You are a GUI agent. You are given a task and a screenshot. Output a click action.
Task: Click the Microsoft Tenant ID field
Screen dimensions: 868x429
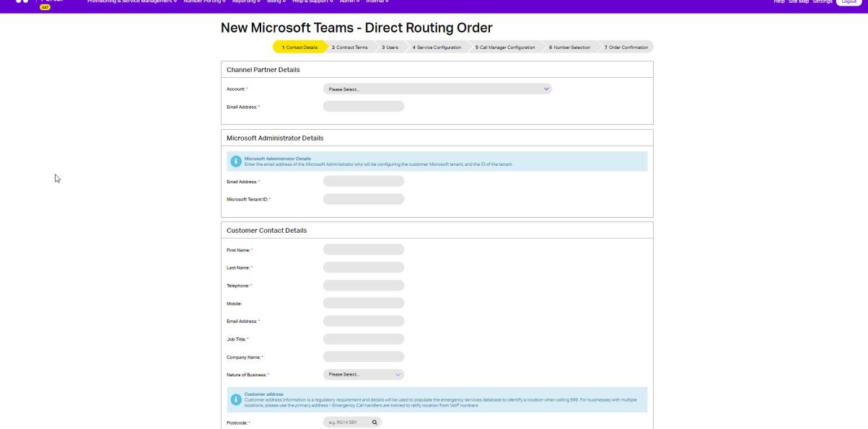pyautogui.click(x=364, y=199)
